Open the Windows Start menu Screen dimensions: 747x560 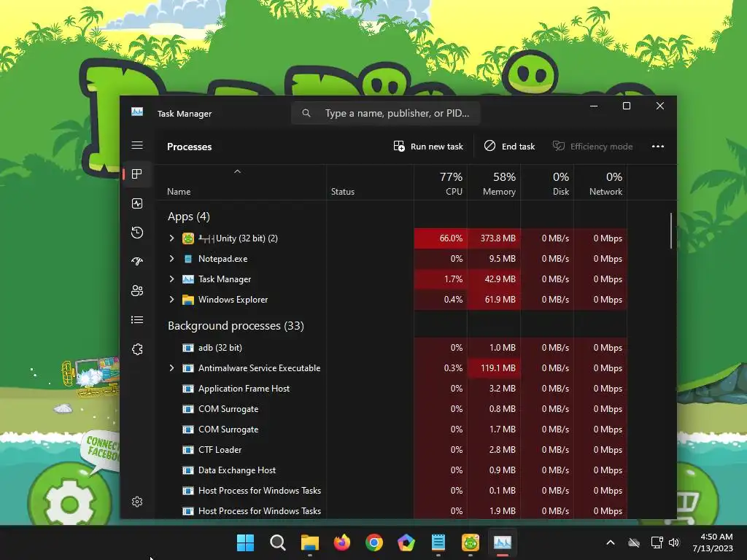point(246,542)
